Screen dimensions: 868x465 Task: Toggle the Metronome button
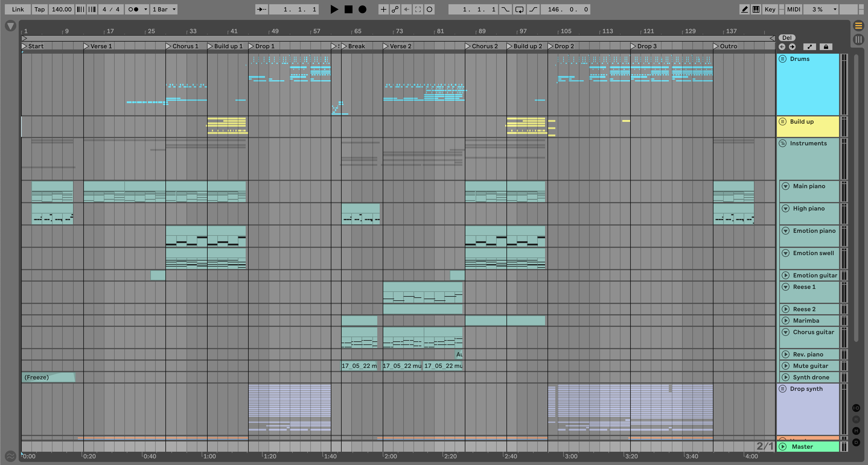(134, 9)
